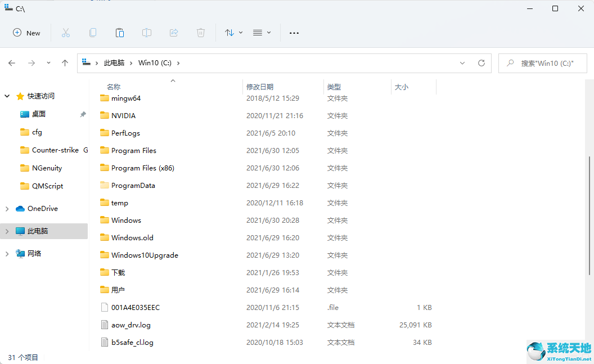
Task: Click the 25,091 KB size cell
Action: [x=416, y=325]
